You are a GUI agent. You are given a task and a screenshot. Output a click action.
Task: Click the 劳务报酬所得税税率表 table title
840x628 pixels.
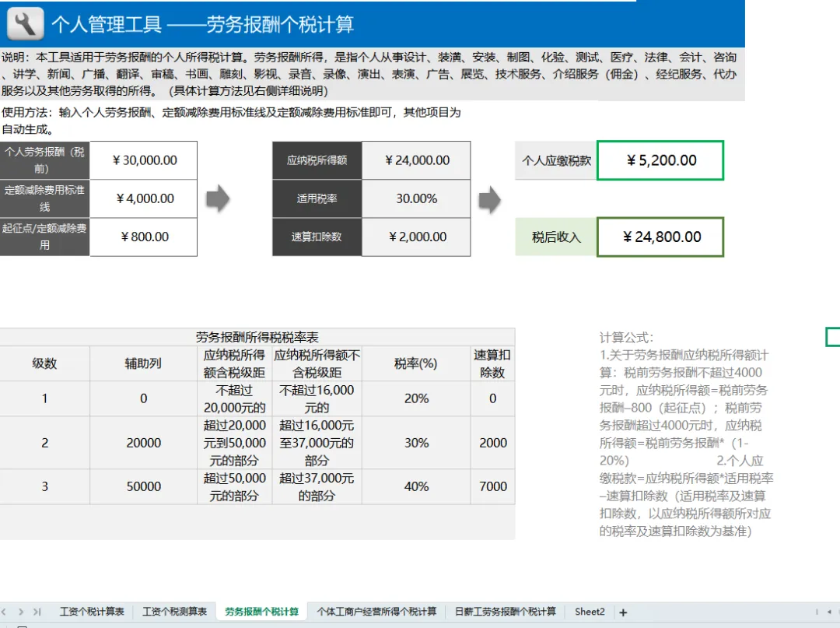tap(257, 337)
